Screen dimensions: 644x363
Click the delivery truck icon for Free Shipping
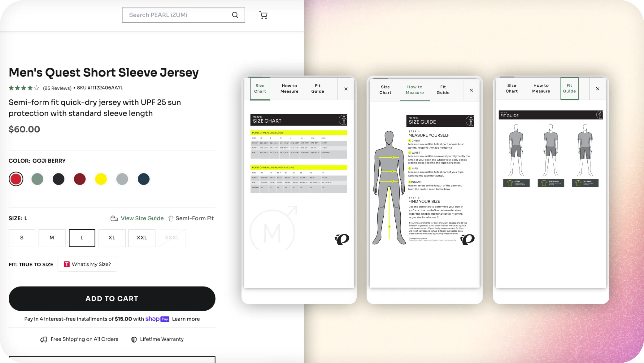pos(44,339)
